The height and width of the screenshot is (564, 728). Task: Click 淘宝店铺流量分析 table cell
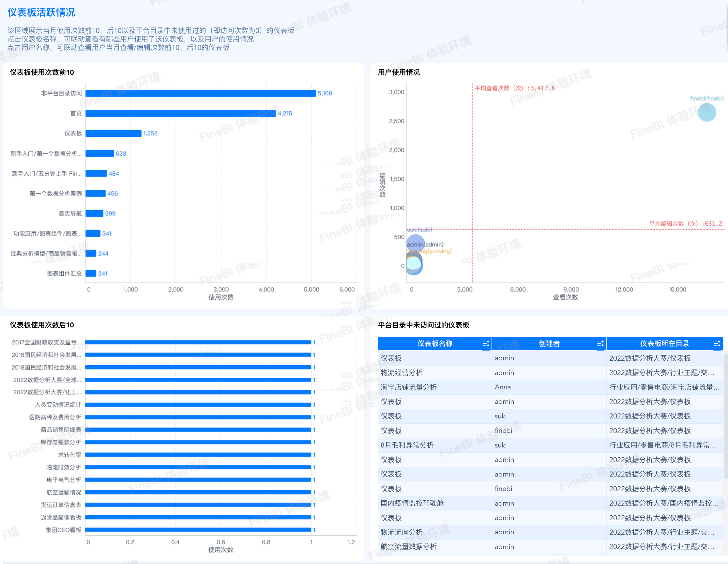pyautogui.click(x=409, y=387)
